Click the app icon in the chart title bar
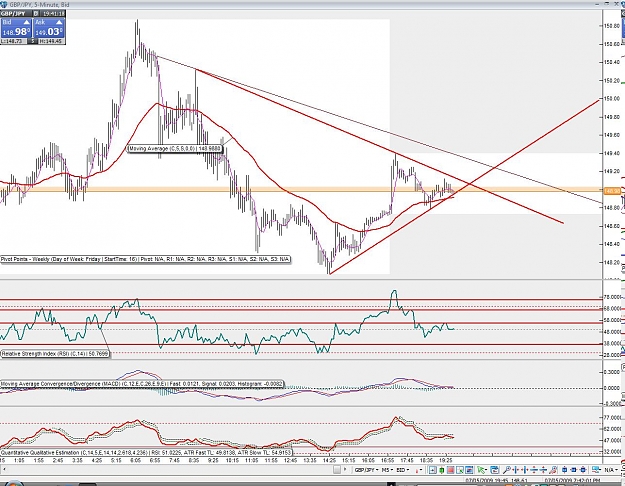 coord(4,4)
